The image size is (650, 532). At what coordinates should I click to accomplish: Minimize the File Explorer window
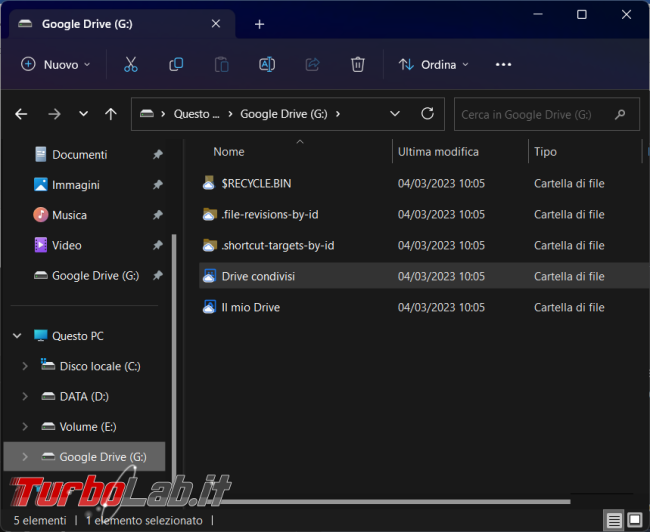click(x=538, y=15)
